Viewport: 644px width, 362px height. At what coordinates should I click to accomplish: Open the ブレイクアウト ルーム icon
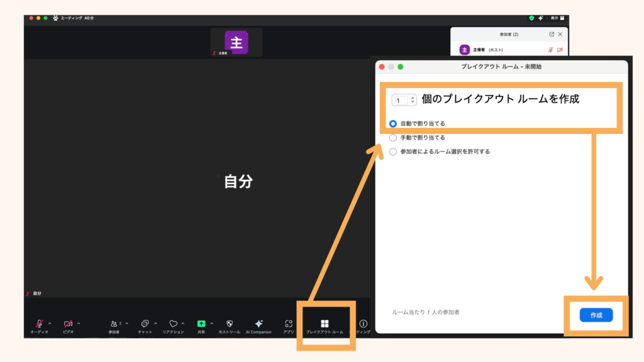(325, 322)
